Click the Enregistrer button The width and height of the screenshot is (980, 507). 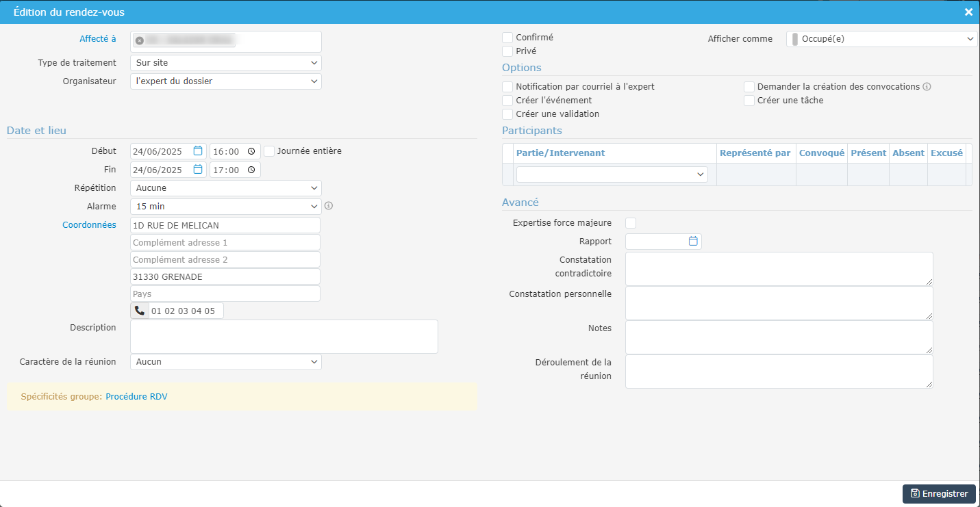click(x=939, y=494)
